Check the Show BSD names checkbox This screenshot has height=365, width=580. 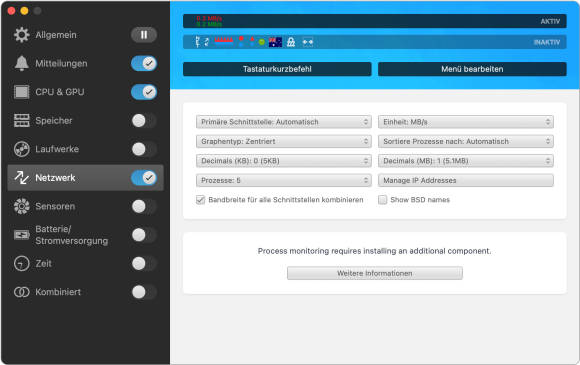point(382,200)
